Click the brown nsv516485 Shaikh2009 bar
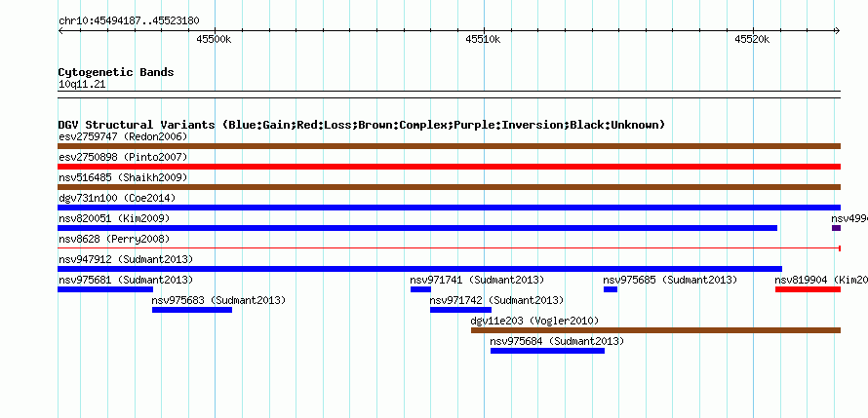The image size is (868, 418). (449, 187)
